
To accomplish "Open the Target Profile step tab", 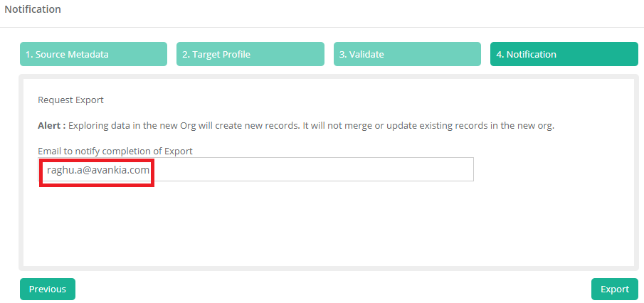I will point(250,54).
